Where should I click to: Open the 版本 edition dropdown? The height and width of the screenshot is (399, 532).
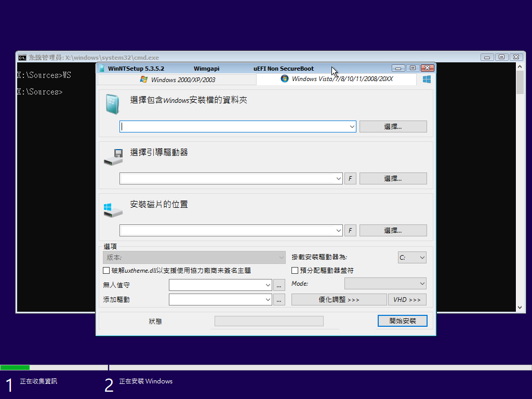(194, 258)
